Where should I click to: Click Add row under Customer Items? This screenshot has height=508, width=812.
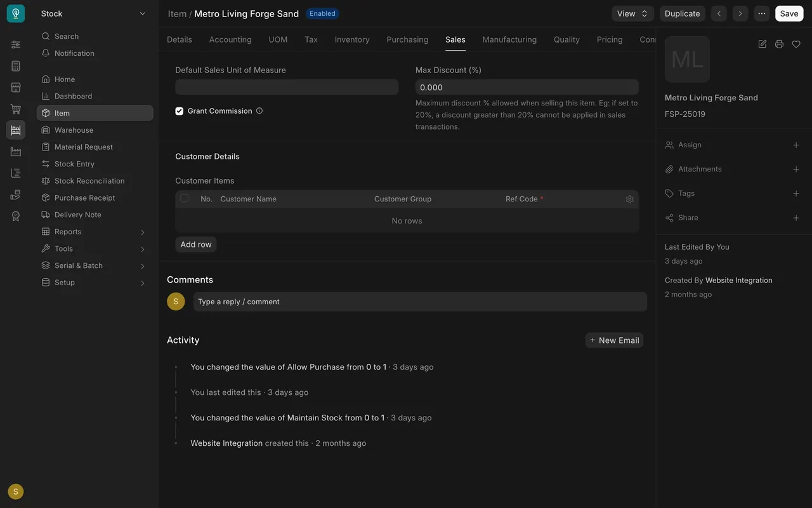(x=196, y=244)
